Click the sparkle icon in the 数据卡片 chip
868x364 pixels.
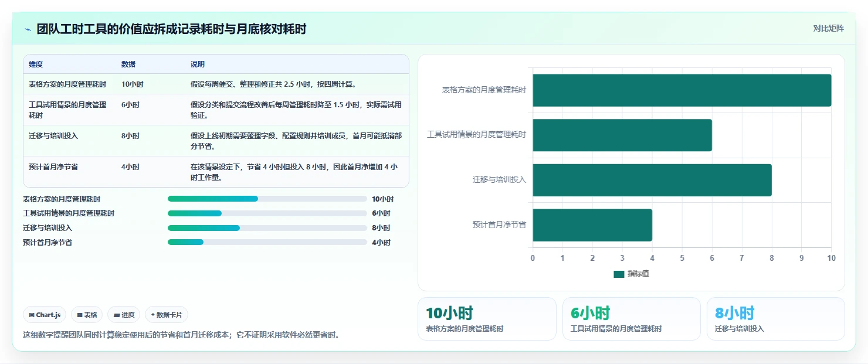pos(152,315)
